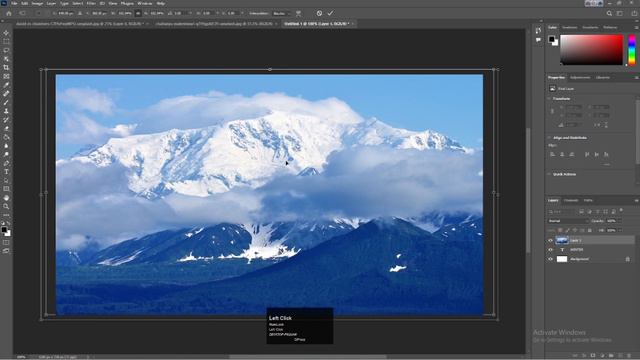Open the Window menu
The height and width of the screenshot is (360, 640).
click(144, 3)
